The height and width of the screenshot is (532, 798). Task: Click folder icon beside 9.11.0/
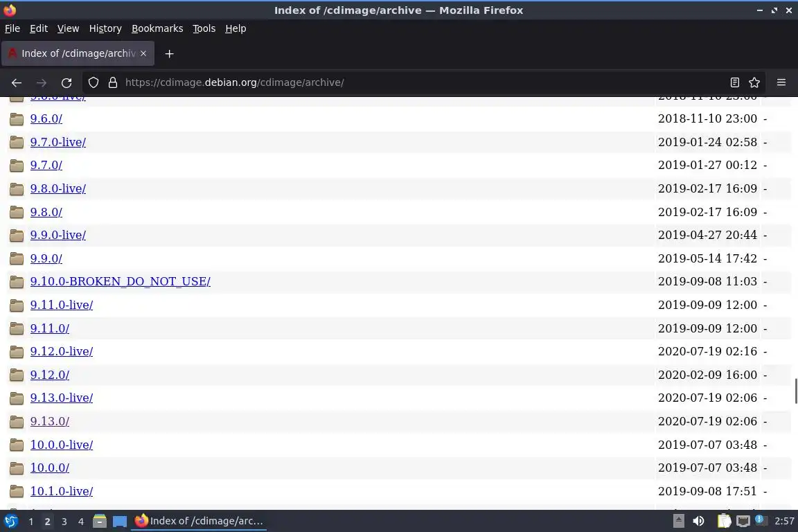click(17, 328)
